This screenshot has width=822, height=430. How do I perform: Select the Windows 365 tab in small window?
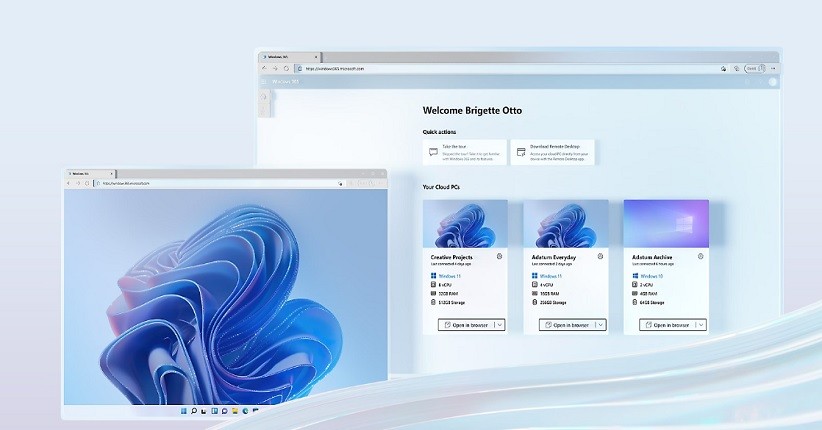[x=90, y=174]
